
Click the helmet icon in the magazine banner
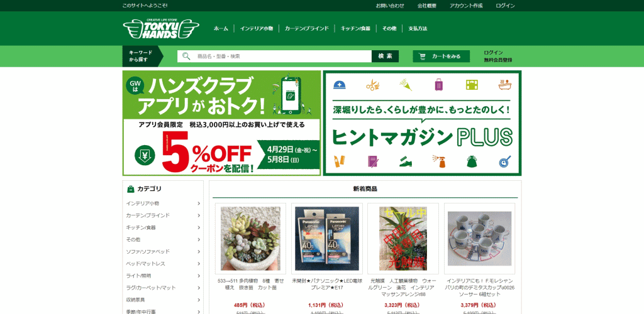click(x=339, y=85)
